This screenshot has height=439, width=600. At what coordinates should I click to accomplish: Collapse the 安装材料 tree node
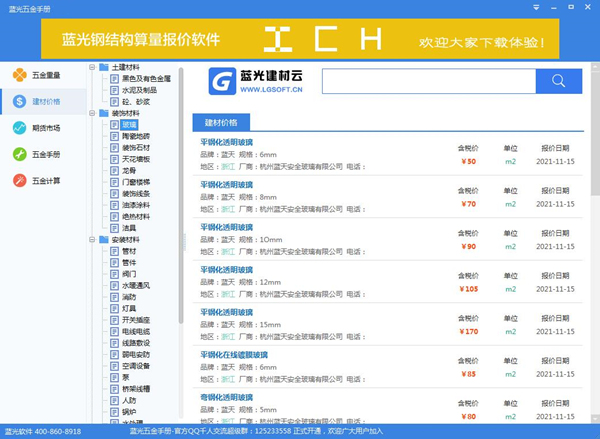(92, 240)
